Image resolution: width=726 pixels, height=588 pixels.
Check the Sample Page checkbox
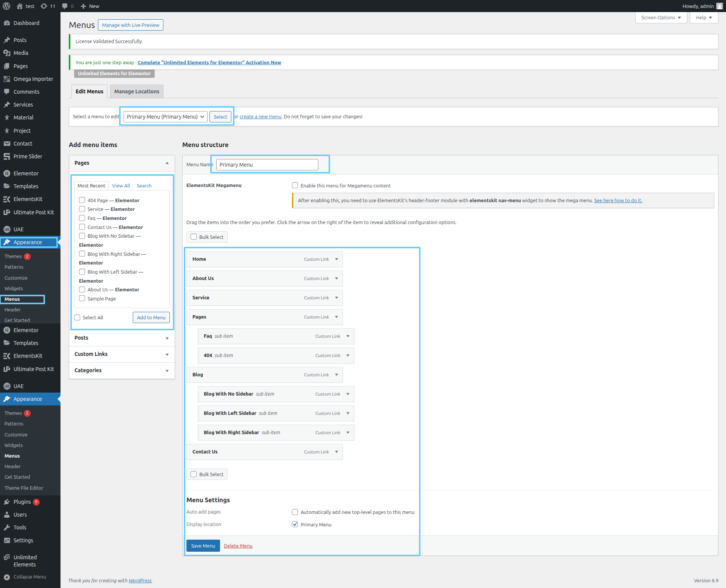82,299
